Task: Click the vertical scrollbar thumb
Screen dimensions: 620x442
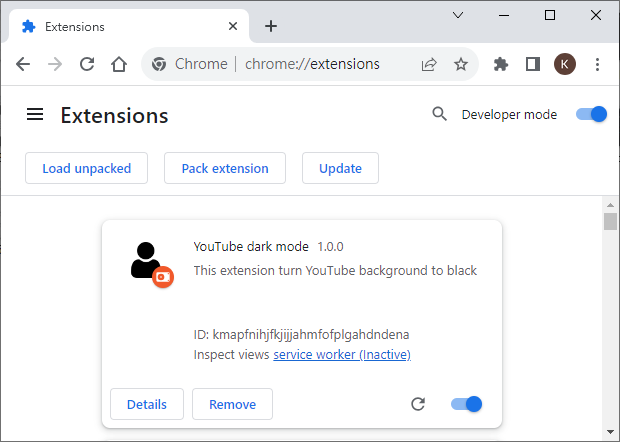Action: pyautogui.click(x=610, y=221)
